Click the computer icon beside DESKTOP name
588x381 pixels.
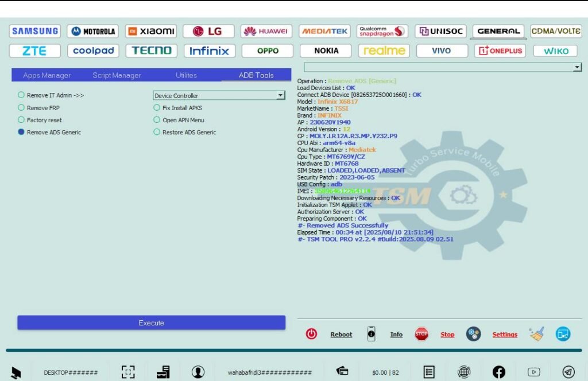tap(16, 373)
